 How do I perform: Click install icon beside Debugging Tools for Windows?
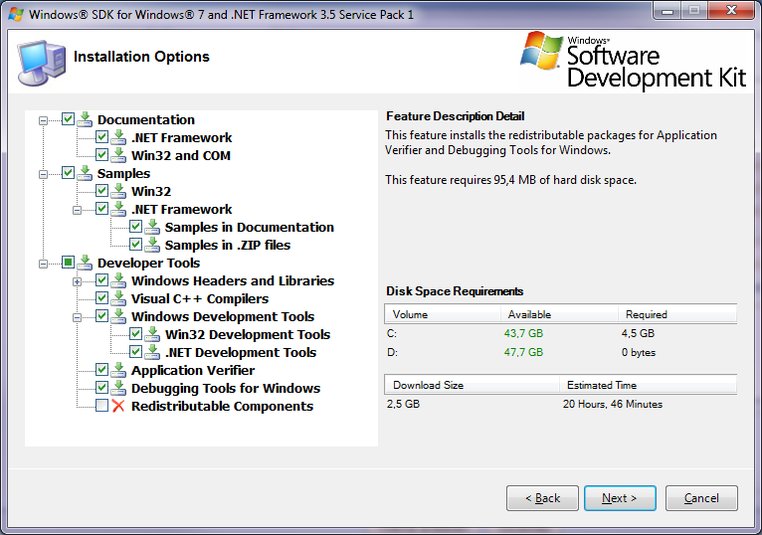coord(118,388)
